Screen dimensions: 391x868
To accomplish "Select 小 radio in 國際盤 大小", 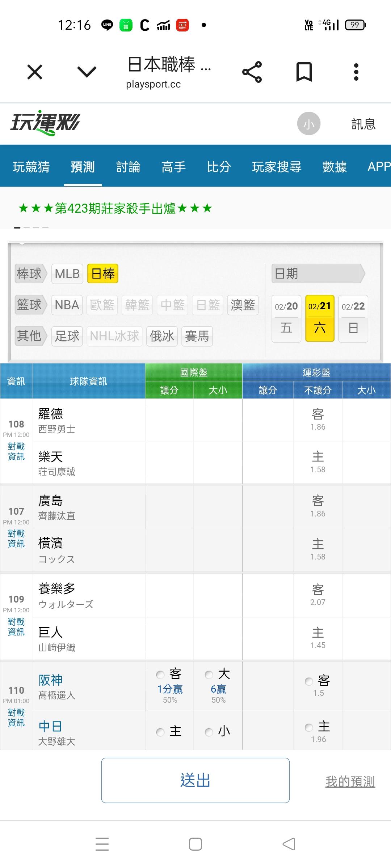I will [209, 732].
